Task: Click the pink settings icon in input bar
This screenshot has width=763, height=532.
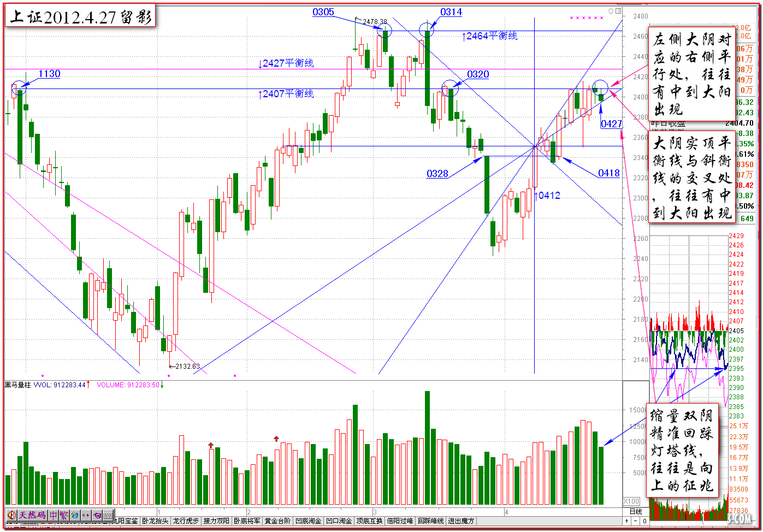Action: tap(97, 515)
